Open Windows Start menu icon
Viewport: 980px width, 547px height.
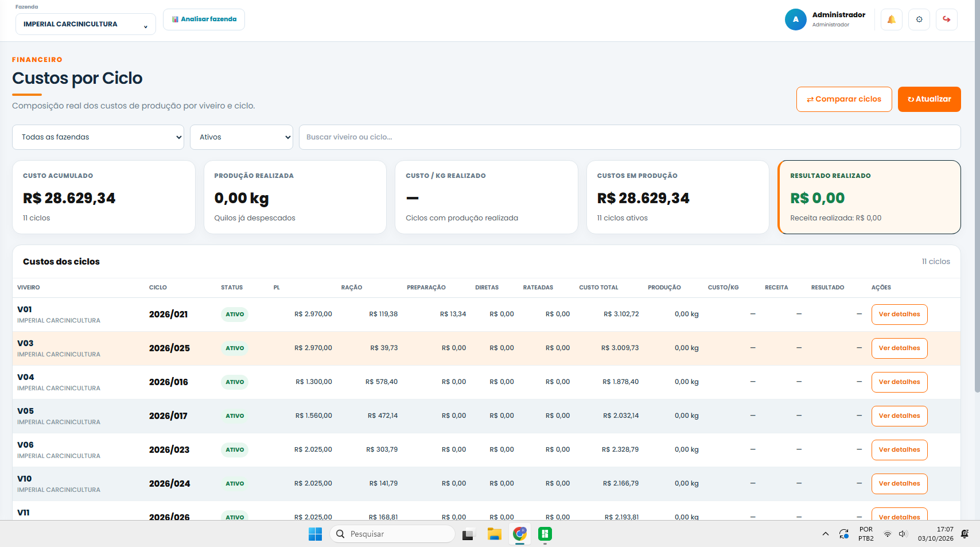tap(316, 534)
